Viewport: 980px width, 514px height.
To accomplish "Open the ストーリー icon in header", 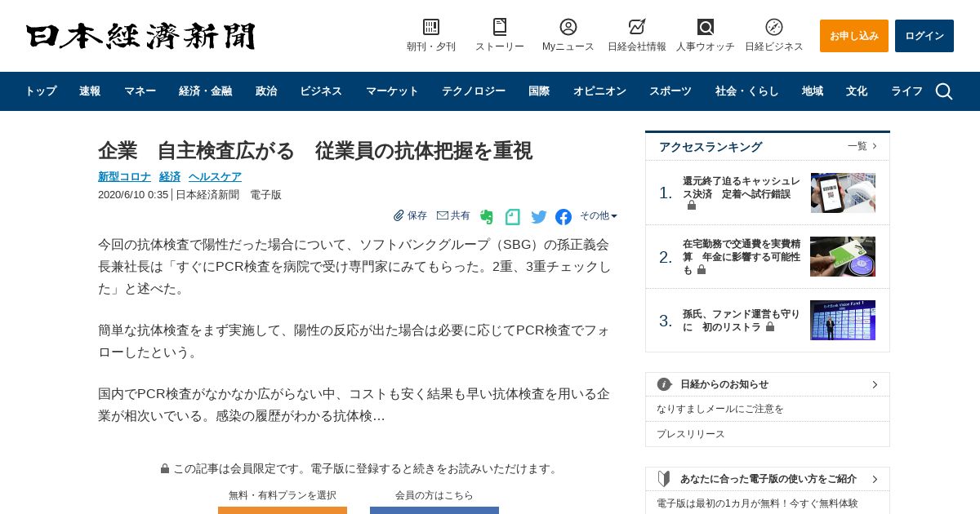I will click(500, 27).
